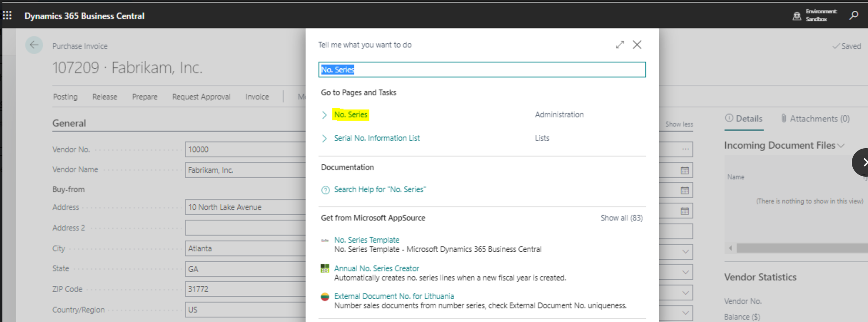
Task: Open External Document No. for Lithuania link
Action: coord(394,296)
